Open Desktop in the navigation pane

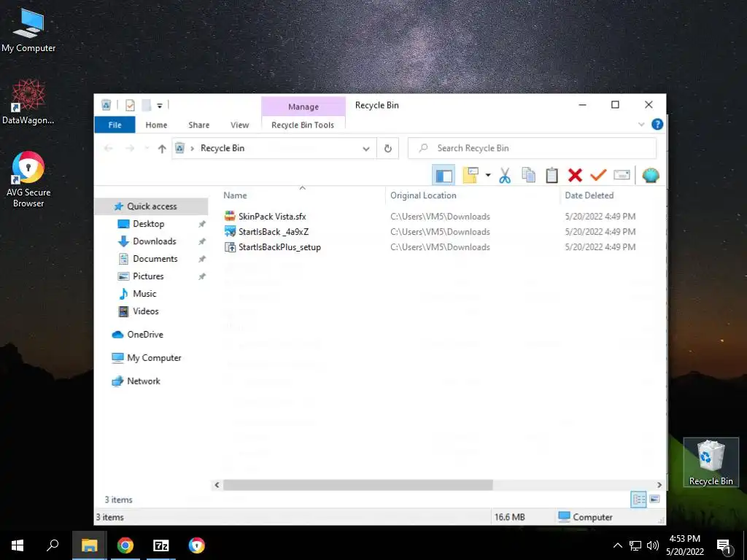pyautogui.click(x=148, y=224)
